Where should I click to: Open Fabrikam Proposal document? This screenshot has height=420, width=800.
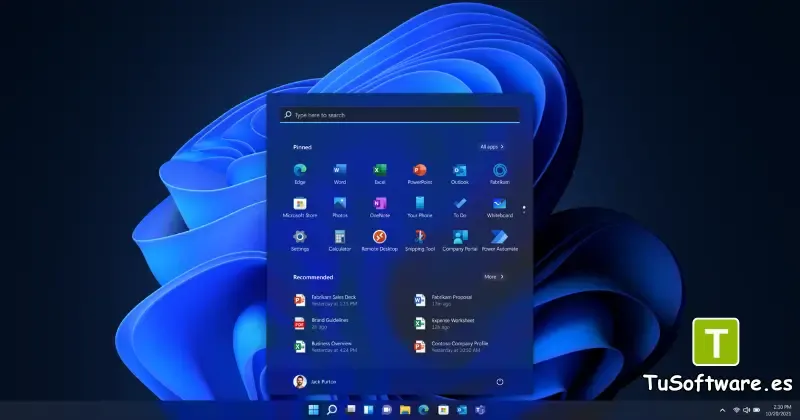click(x=444, y=300)
